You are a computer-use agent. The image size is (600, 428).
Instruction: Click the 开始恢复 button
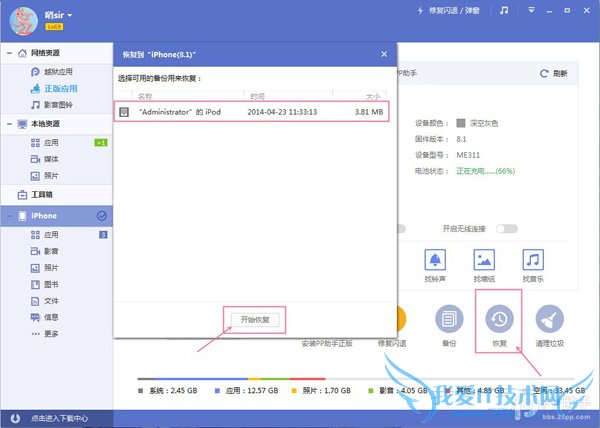click(x=255, y=320)
